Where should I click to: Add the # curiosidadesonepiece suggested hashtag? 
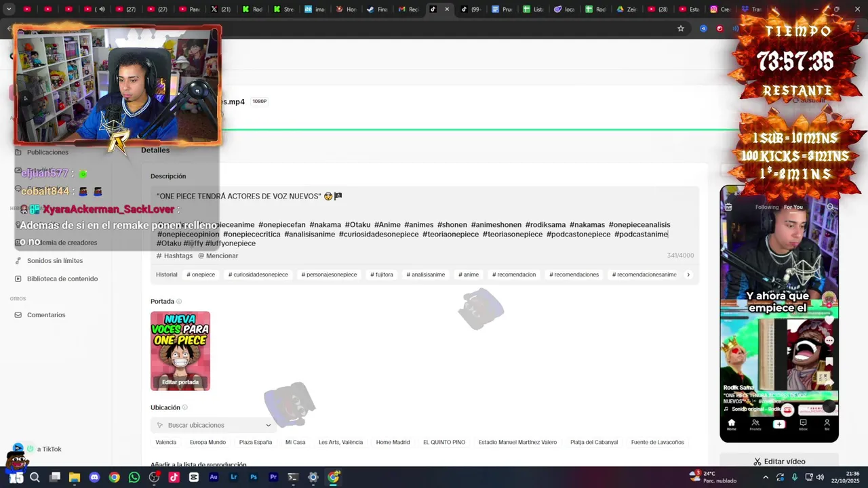(x=258, y=274)
